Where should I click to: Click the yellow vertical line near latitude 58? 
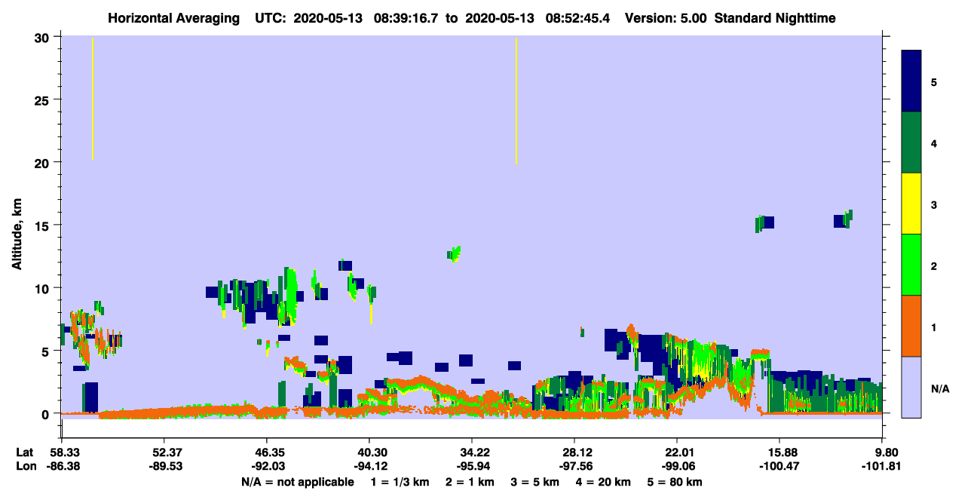[92, 98]
